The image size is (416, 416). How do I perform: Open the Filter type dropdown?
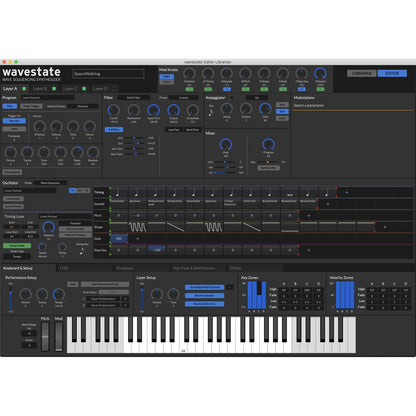[133, 98]
